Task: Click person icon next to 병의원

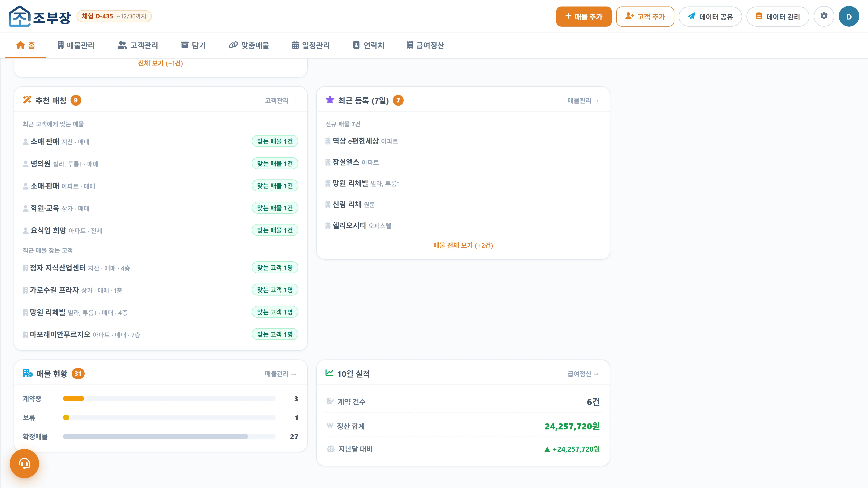Action: coord(25,164)
